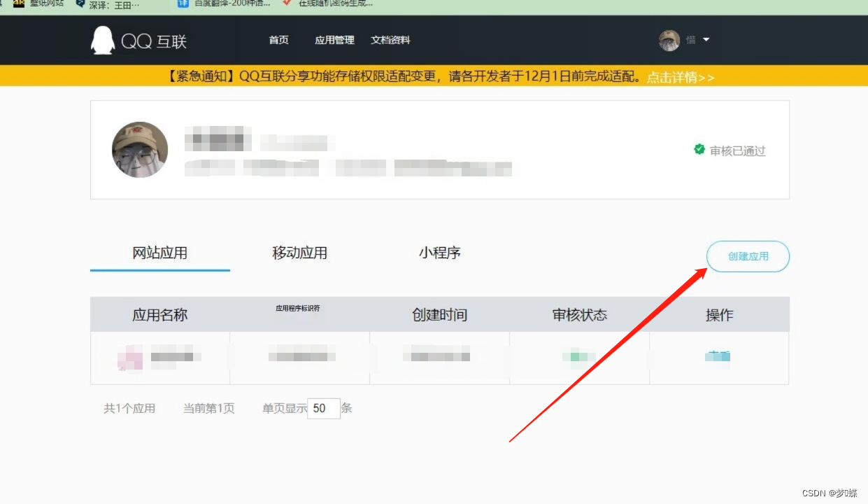Click the 共1个应用 count text
The height and width of the screenshot is (504, 868).
pos(129,408)
